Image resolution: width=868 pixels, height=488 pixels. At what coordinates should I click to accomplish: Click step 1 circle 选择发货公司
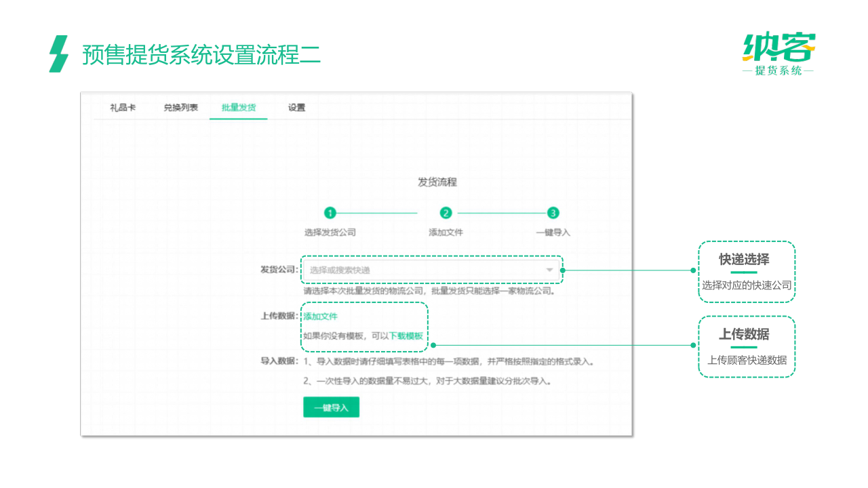(x=330, y=213)
